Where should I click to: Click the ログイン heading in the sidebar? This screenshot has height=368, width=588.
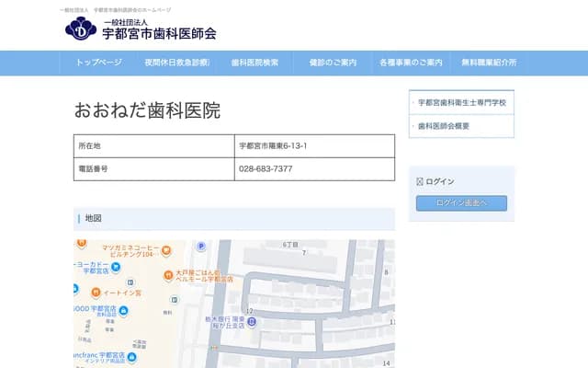click(440, 182)
